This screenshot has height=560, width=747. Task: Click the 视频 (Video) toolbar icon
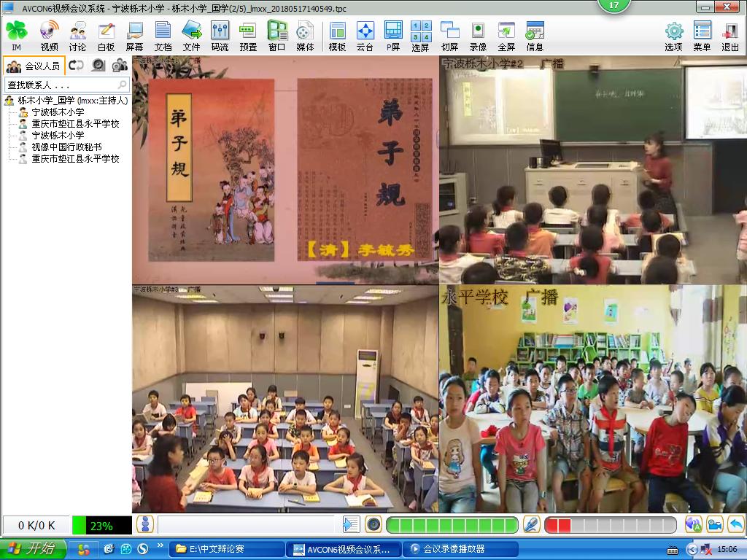[x=49, y=36]
